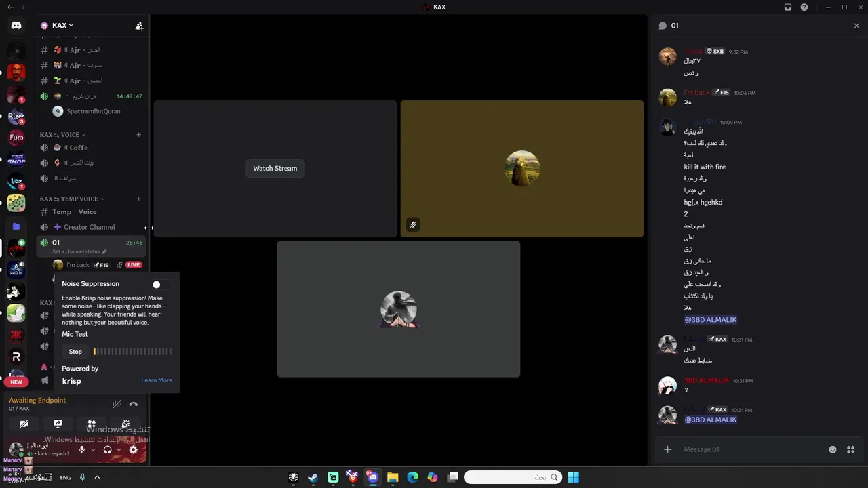Click the Windows Start button
This screenshot has height=488, width=868.
pyautogui.click(x=573, y=477)
